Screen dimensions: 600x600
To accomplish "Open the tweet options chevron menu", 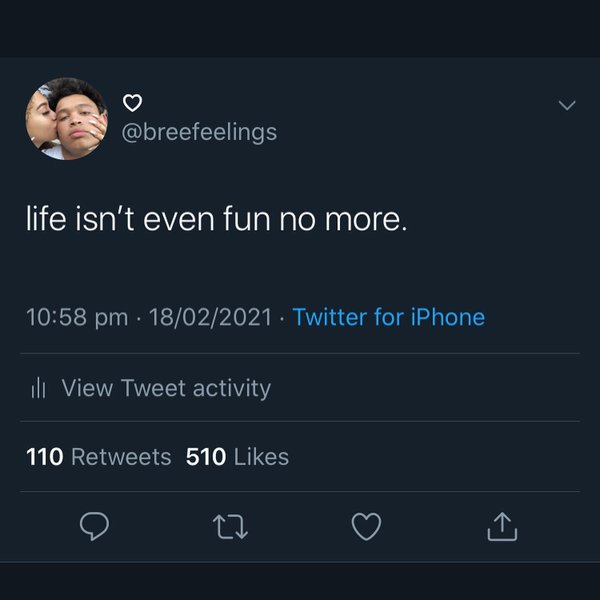I will point(566,104).
